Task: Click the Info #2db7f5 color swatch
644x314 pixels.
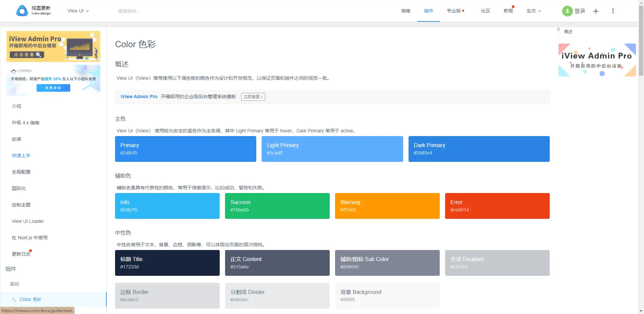Action: 167,206
